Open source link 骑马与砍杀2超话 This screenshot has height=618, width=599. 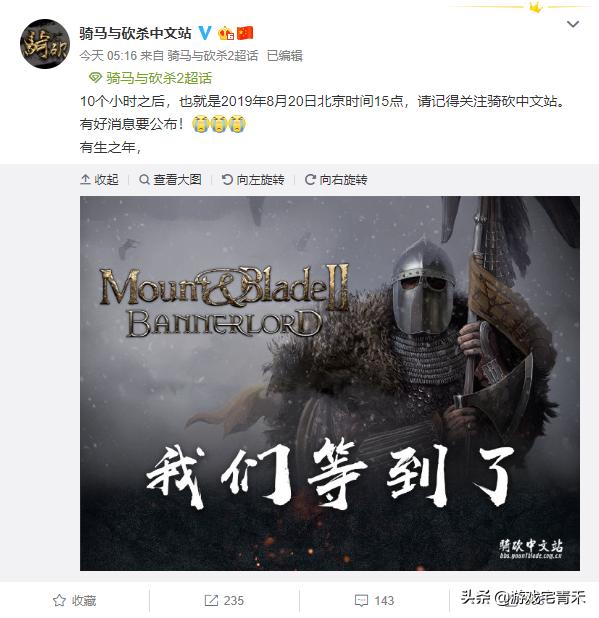coord(213,56)
